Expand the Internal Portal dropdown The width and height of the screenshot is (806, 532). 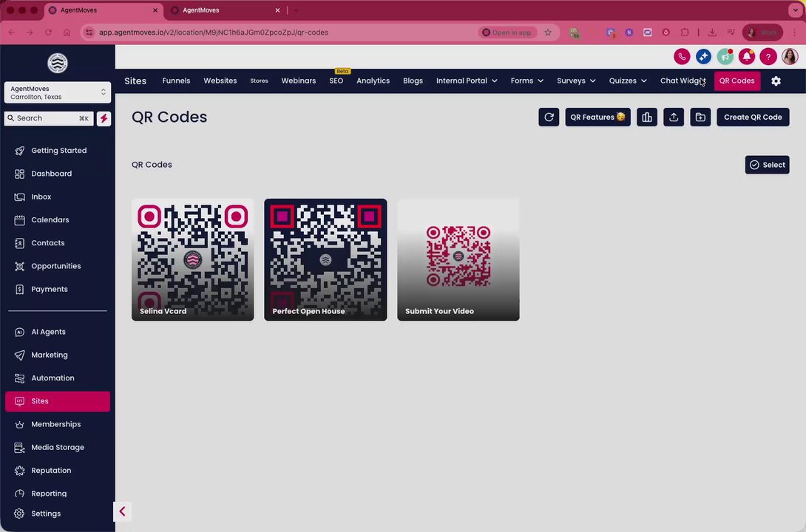click(x=467, y=81)
